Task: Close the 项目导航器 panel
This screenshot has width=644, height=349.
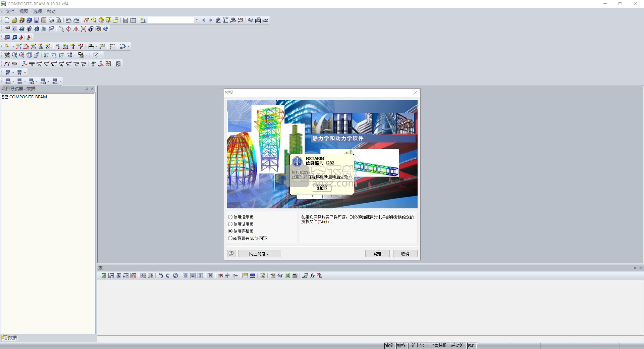Action: [92, 89]
